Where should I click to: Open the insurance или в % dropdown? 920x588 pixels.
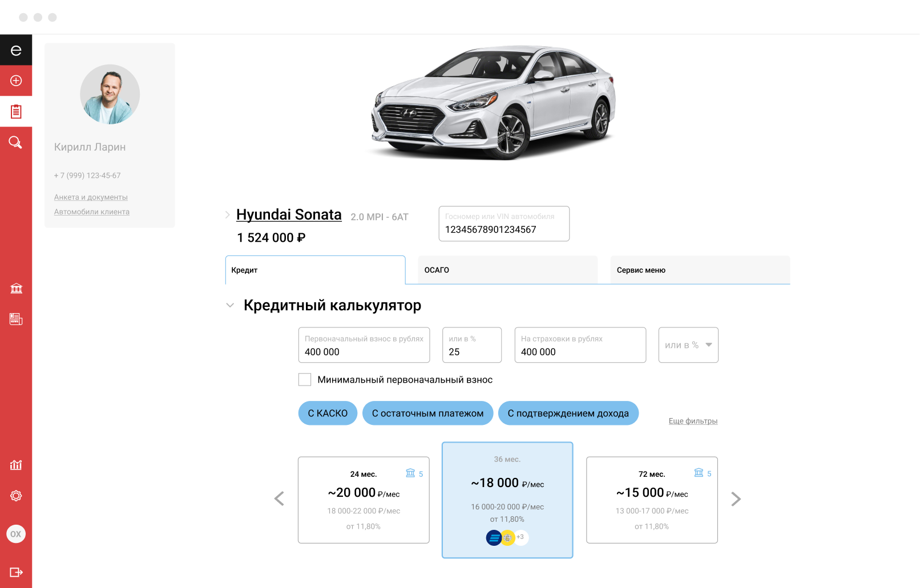688,345
